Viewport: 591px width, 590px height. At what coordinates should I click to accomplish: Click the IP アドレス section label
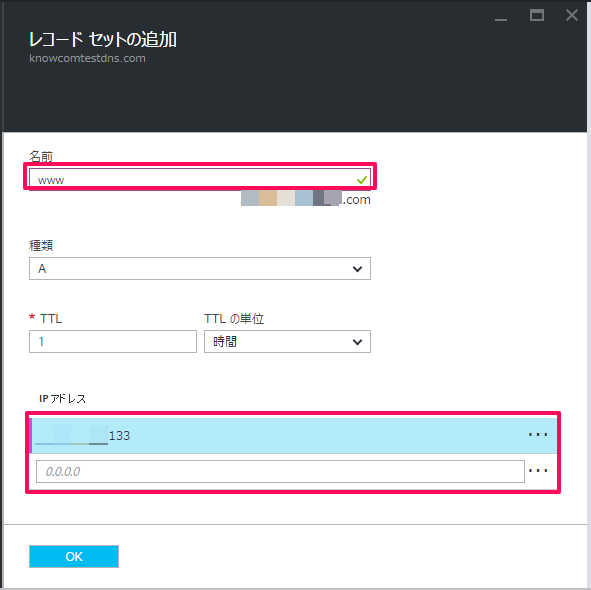coord(62,398)
